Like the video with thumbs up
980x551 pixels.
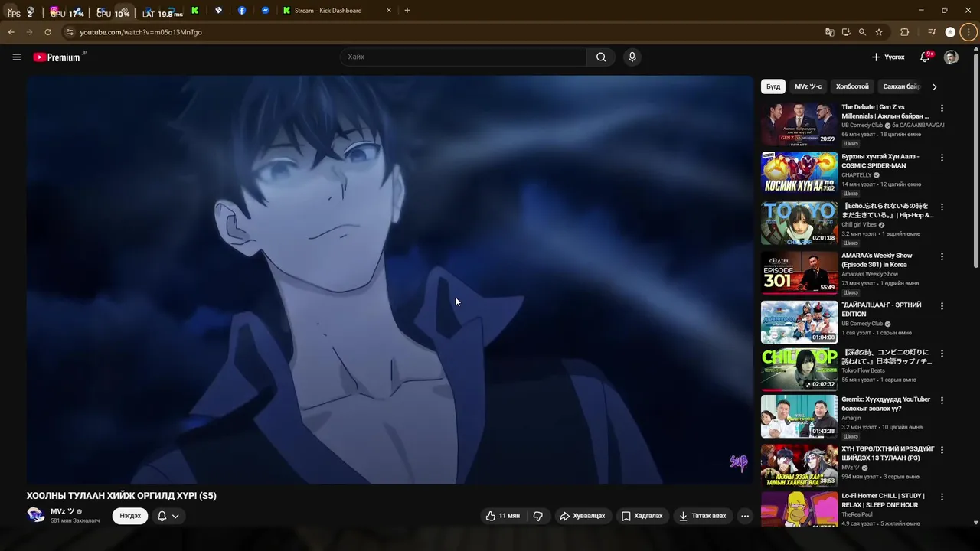[503, 516]
